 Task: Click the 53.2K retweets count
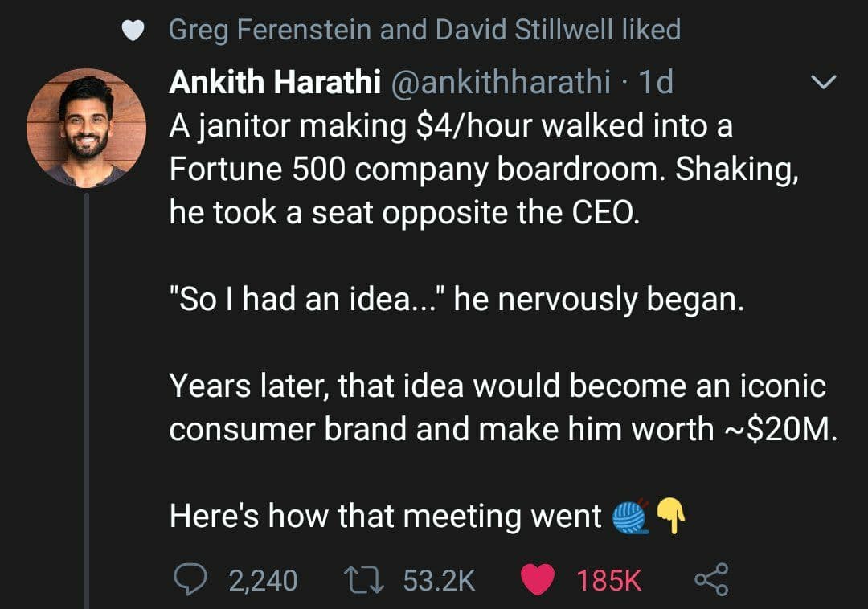point(439,580)
